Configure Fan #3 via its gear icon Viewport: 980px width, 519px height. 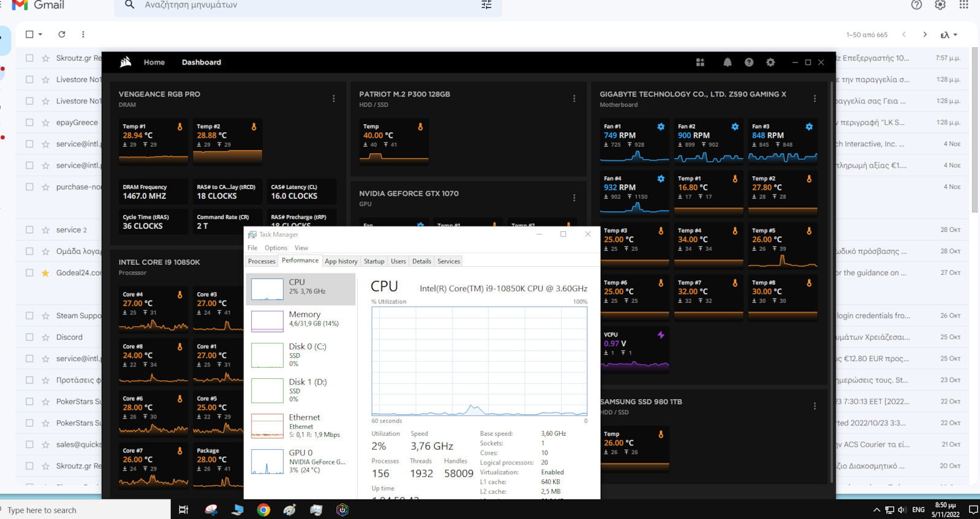[x=809, y=127]
